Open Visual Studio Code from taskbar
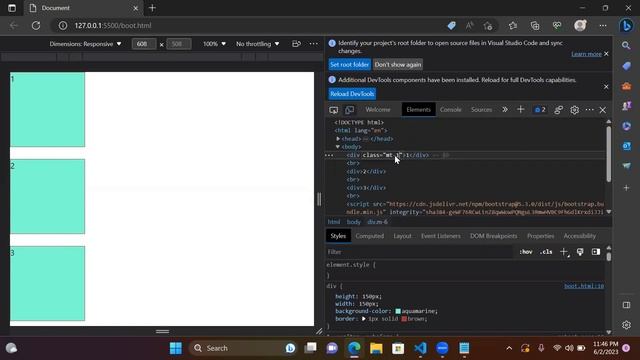Screen dimensions: 640x360 pos(420,348)
